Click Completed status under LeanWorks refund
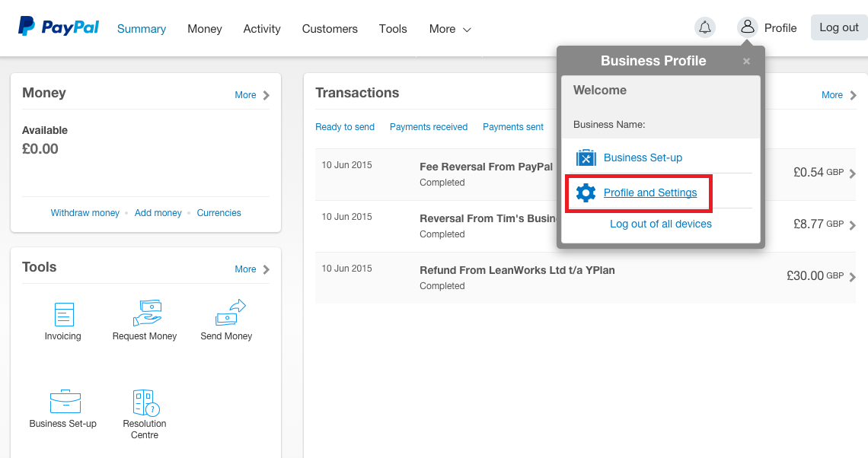 pyautogui.click(x=442, y=286)
